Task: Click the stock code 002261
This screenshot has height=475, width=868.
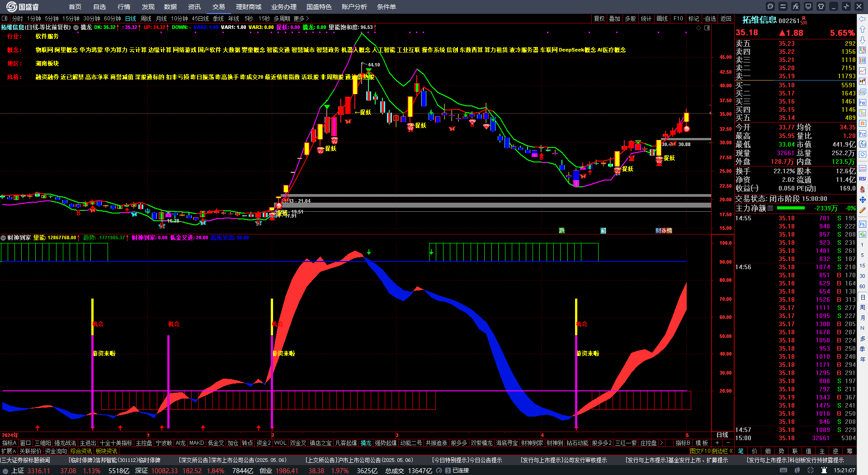Action: pyautogui.click(x=789, y=21)
